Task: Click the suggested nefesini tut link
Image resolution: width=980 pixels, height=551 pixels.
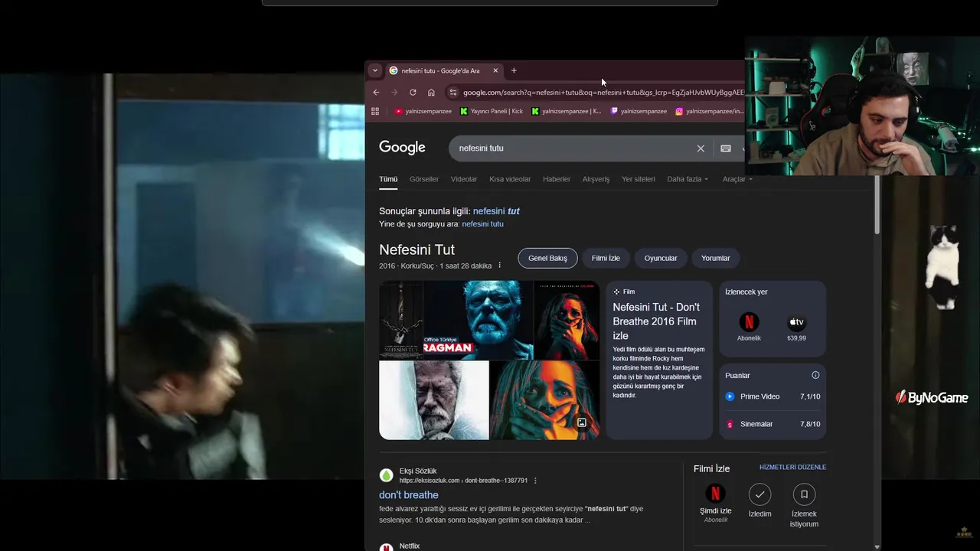Action: click(x=496, y=211)
